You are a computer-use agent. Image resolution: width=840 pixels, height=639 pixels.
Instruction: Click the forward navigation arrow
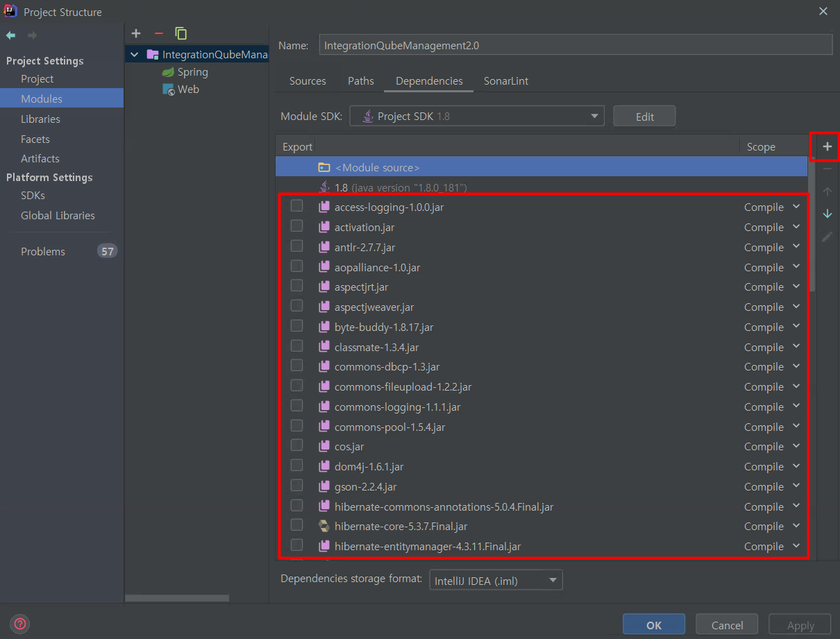pyautogui.click(x=32, y=35)
